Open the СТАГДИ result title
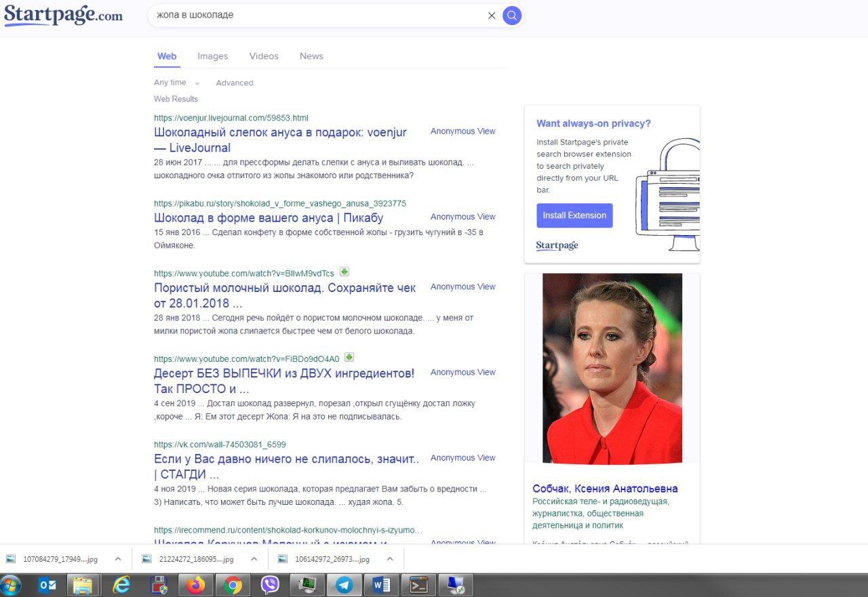This screenshot has height=597, width=868. click(x=287, y=467)
